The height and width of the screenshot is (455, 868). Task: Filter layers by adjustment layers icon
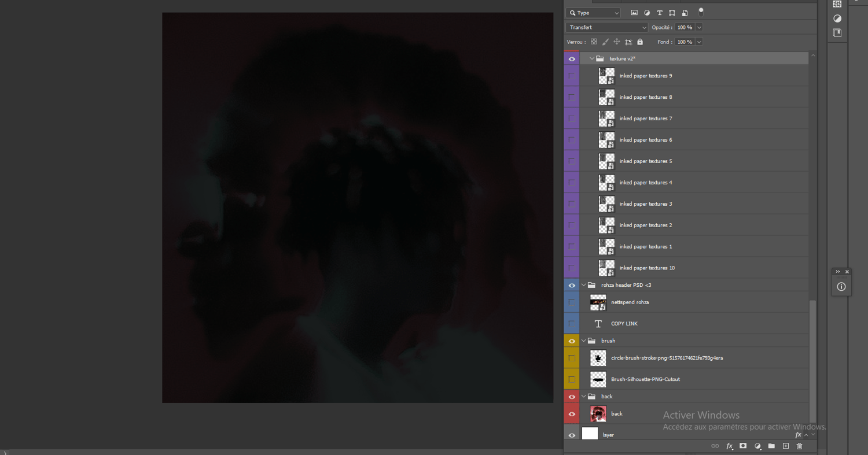pos(647,13)
